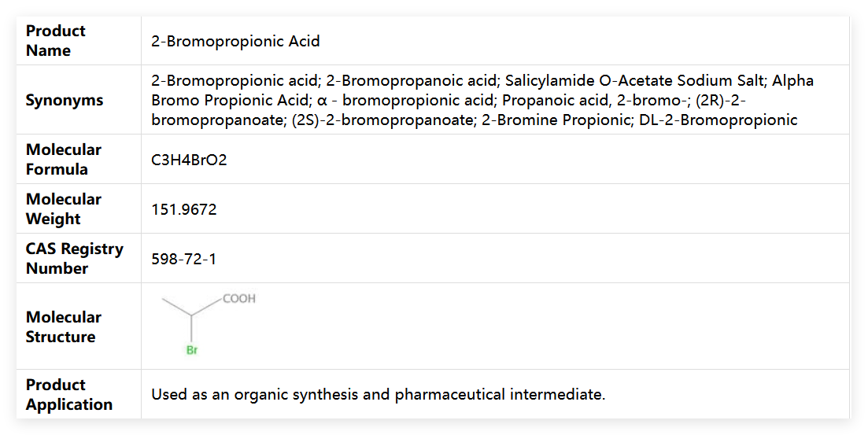Click the Molecular Weight row header
Screen dimensions: 868x435
pos(64,208)
